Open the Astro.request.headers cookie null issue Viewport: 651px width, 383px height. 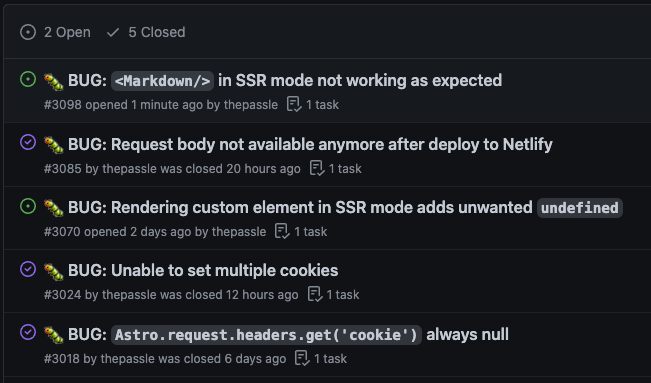pyautogui.click(x=288, y=334)
